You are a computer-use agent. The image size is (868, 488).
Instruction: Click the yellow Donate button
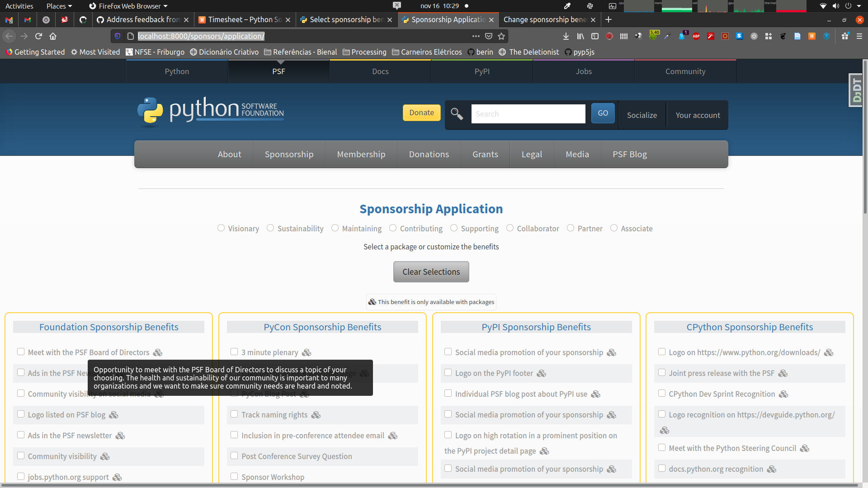421,113
